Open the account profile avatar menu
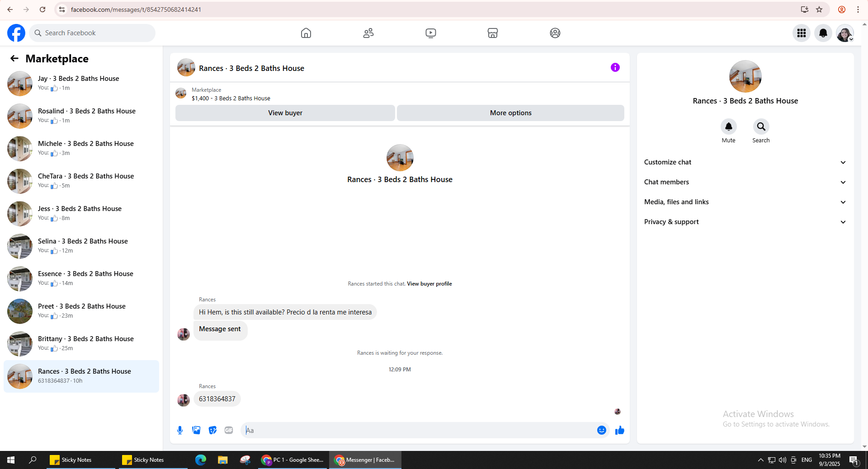The image size is (868, 469). click(845, 33)
